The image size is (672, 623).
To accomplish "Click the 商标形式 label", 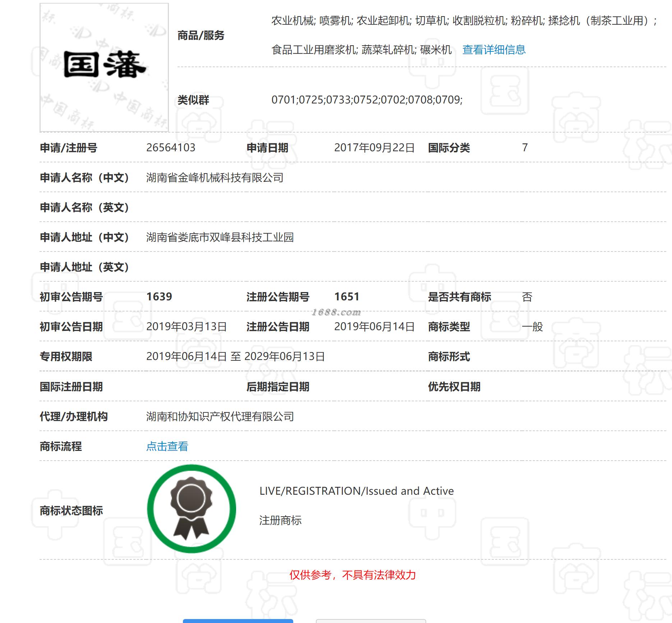I will click(449, 356).
